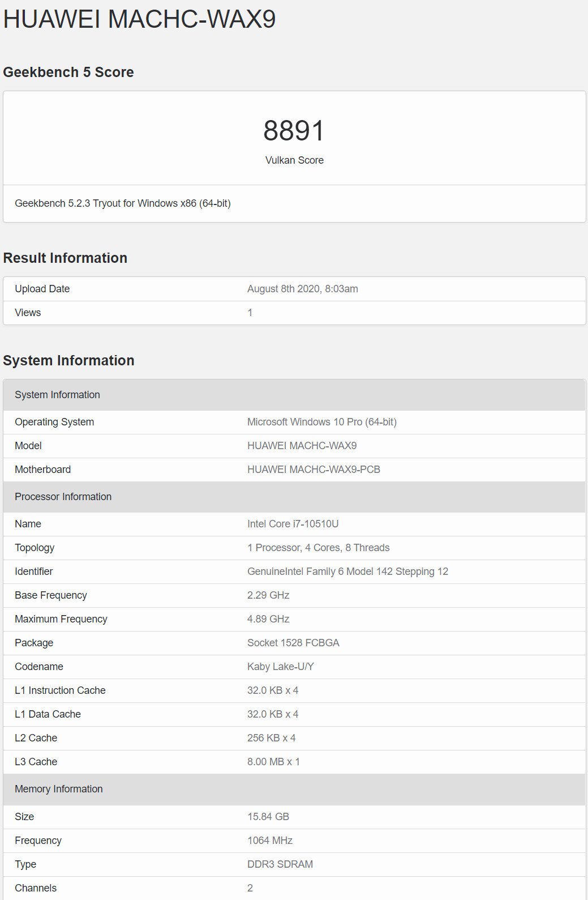Click the Name label in processor section

point(28,524)
